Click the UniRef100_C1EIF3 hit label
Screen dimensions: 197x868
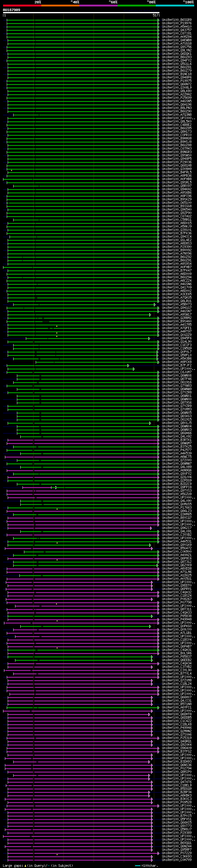click(177, 345)
